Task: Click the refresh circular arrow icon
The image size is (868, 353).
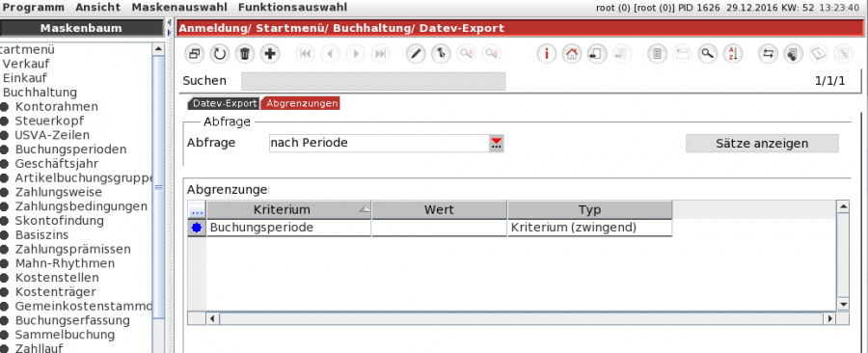Action: 220,54
